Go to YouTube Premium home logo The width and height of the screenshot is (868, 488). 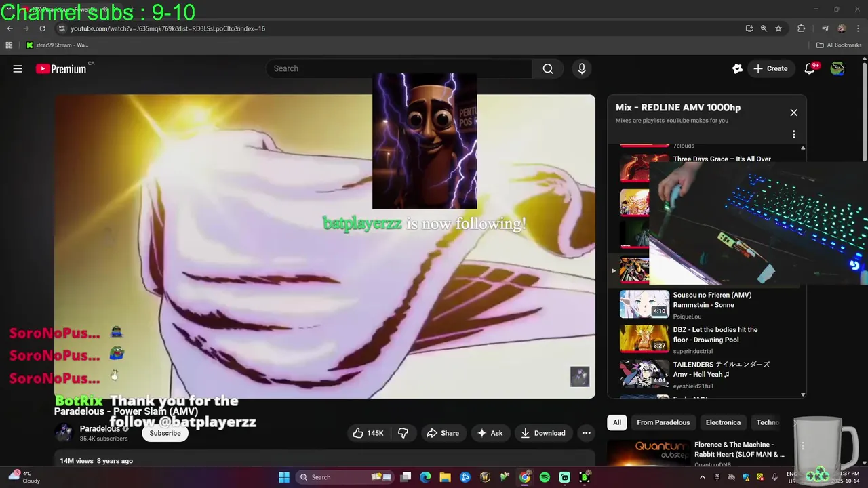[x=62, y=68]
